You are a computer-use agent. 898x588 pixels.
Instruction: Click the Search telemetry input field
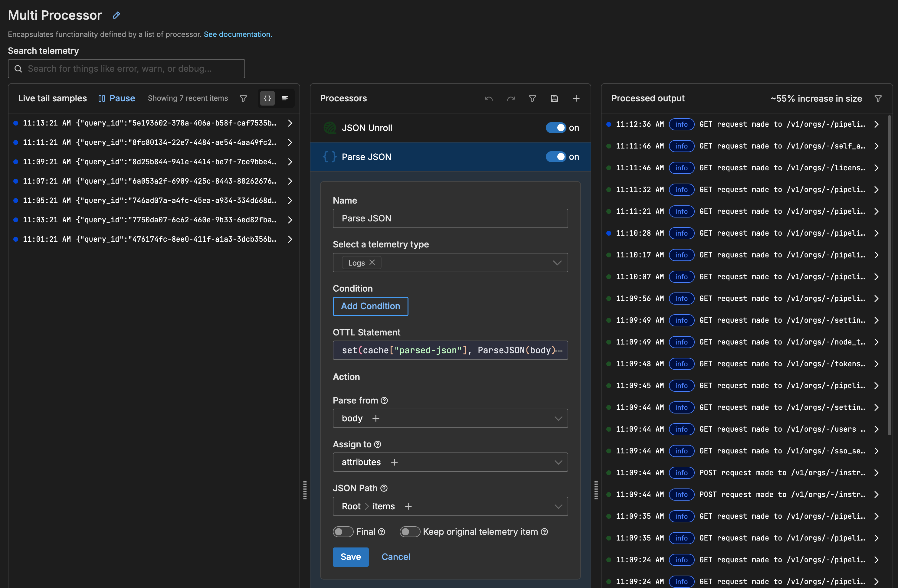point(126,69)
